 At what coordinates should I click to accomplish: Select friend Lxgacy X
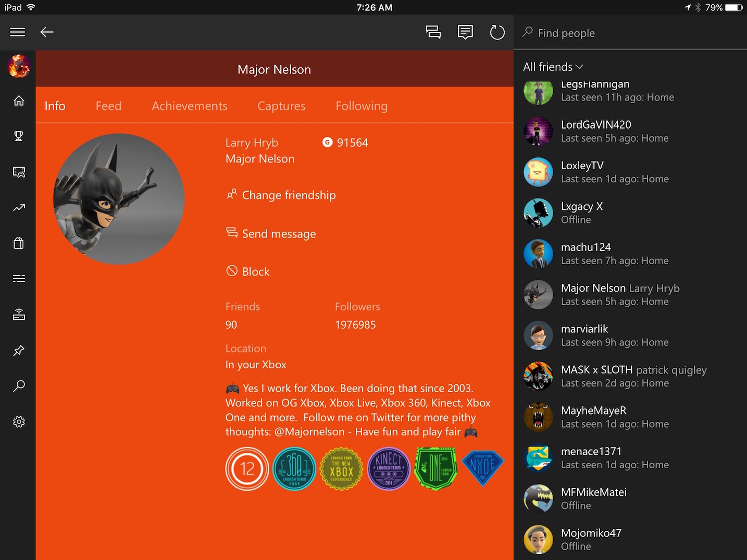[x=630, y=213]
